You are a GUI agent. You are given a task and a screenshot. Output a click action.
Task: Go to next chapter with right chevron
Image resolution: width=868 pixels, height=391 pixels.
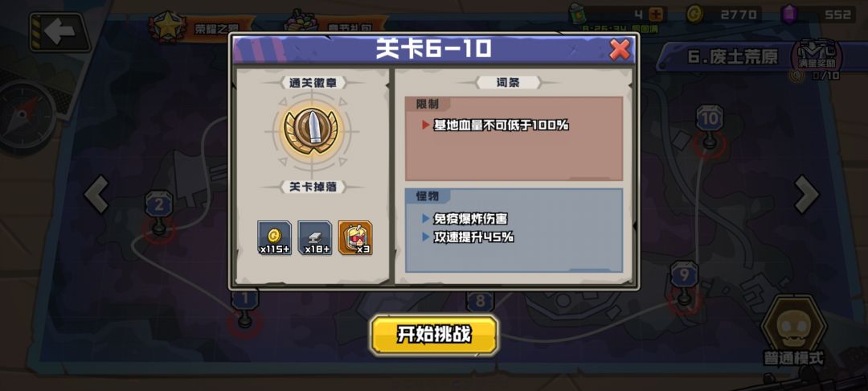coord(807,195)
